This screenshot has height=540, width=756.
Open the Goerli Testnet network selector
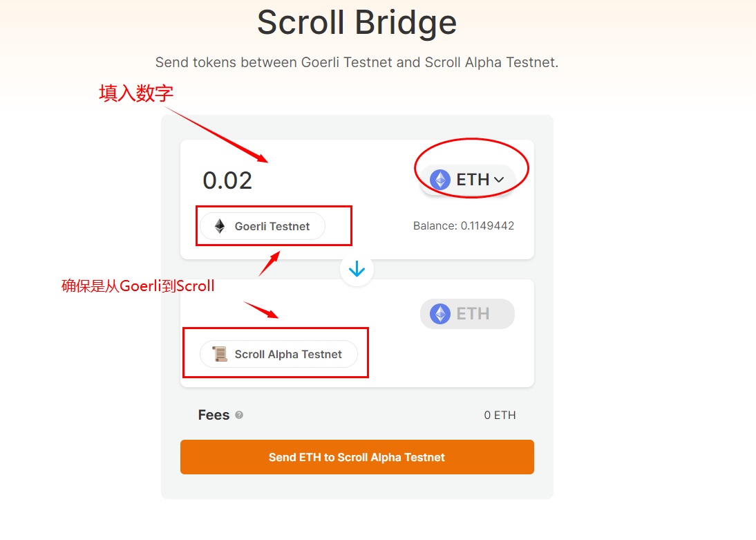point(263,226)
